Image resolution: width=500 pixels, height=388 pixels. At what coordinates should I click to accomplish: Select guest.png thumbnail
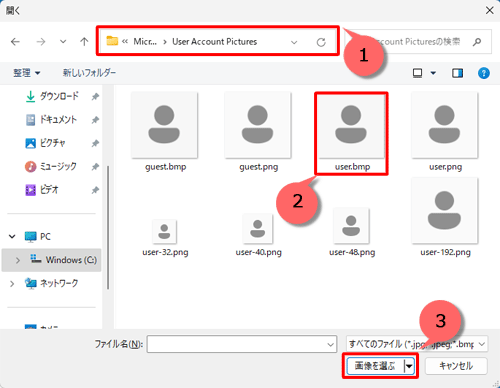(x=258, y=125)
